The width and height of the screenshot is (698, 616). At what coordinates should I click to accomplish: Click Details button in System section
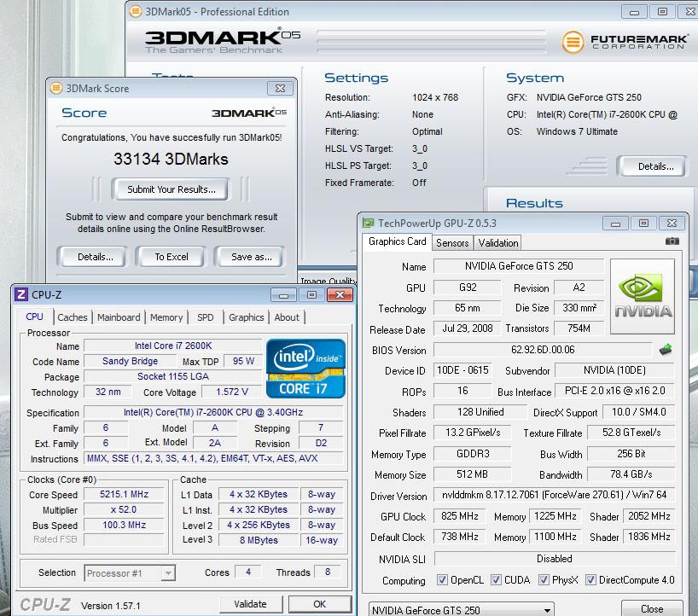(655, 166)
